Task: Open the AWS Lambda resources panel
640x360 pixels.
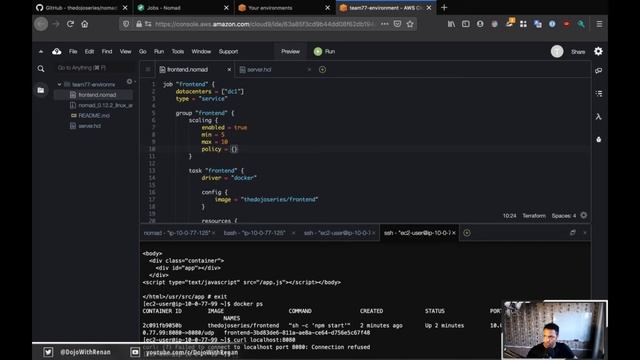Action: [x=599, y=117]
